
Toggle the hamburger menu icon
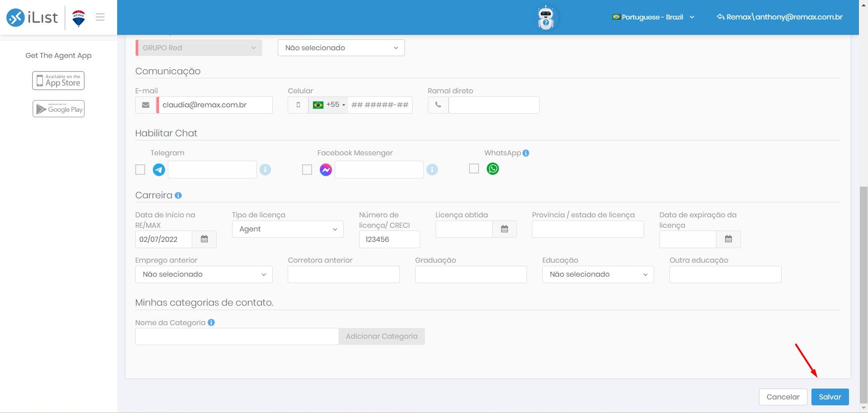pyautogui.click(x=100, y=17)
